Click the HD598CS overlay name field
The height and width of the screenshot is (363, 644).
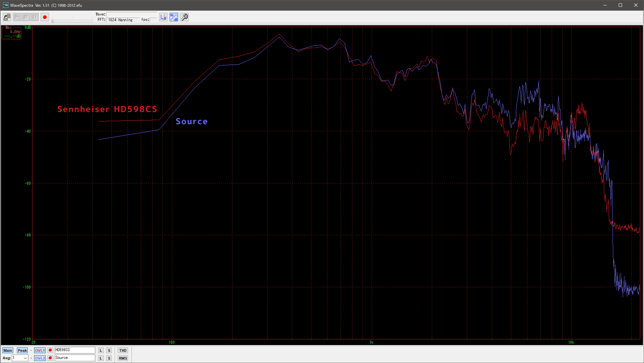75,350
